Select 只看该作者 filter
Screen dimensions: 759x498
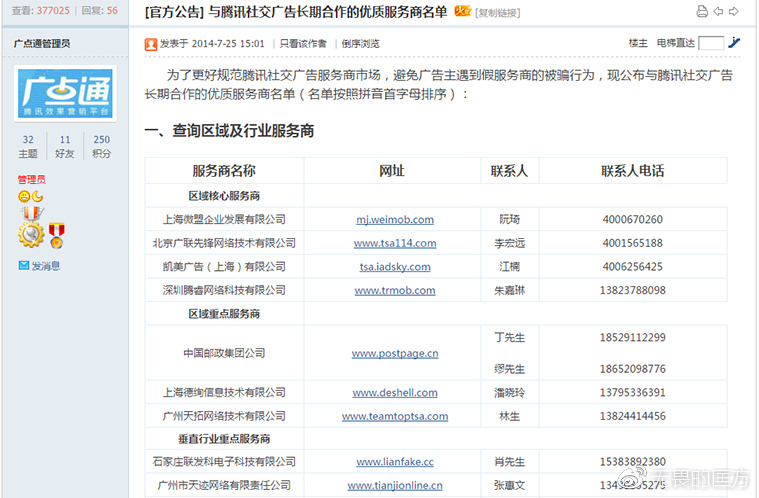(x=303, y=44)
